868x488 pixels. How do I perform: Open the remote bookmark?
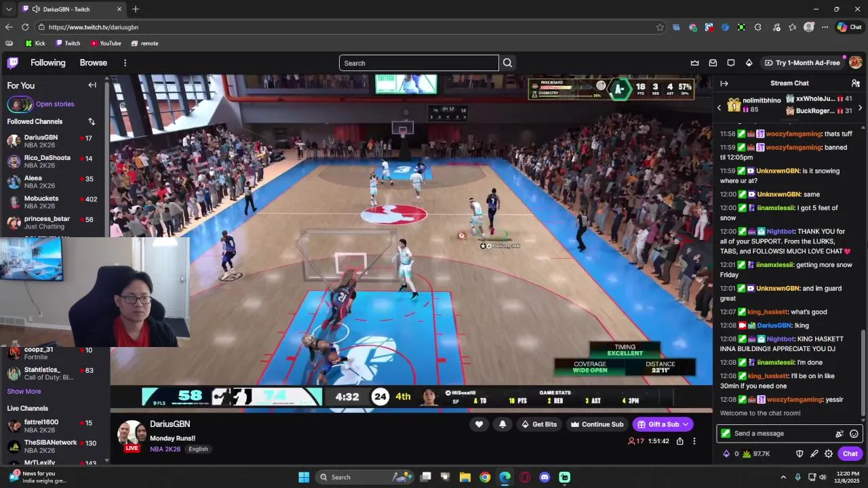click(144, 43)
